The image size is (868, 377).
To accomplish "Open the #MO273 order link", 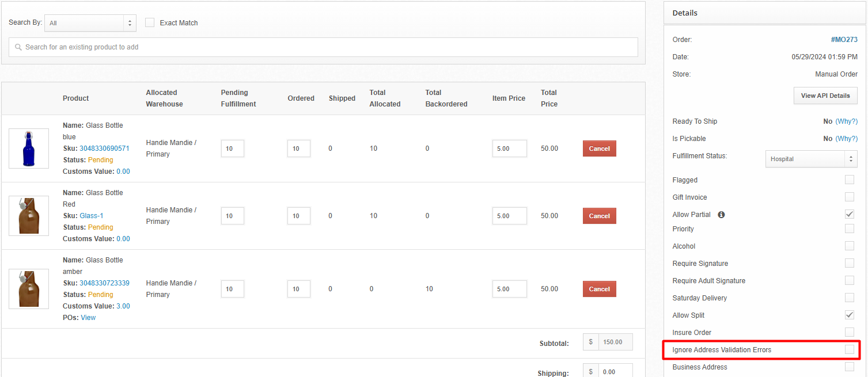I will [x=844, y=40].
